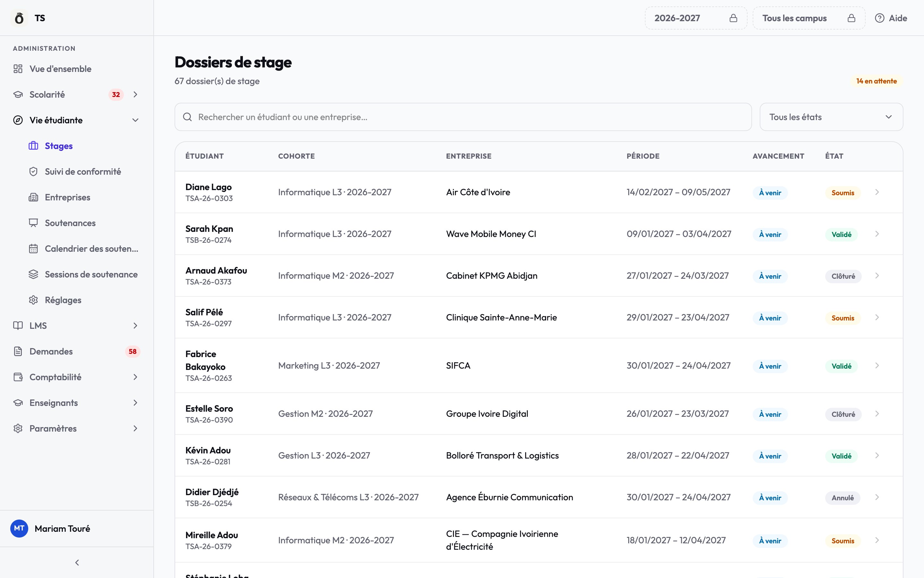Click the PÉRIODE column header
The height and width of the screenshot is (578, 924).
click(643, 156)
